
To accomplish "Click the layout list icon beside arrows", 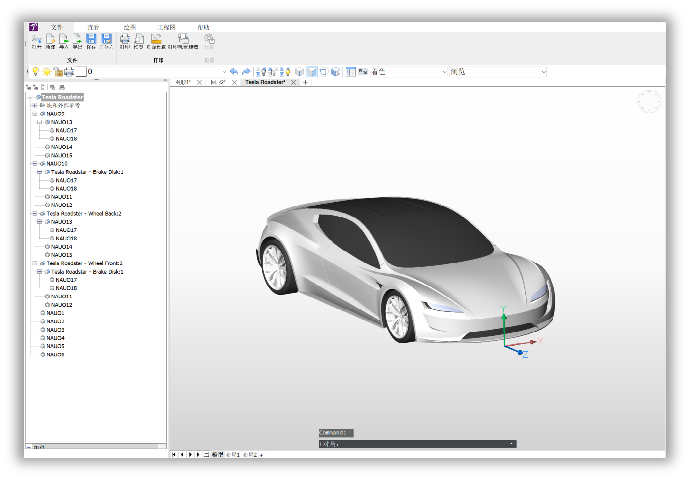I will (x=206, y=454).
